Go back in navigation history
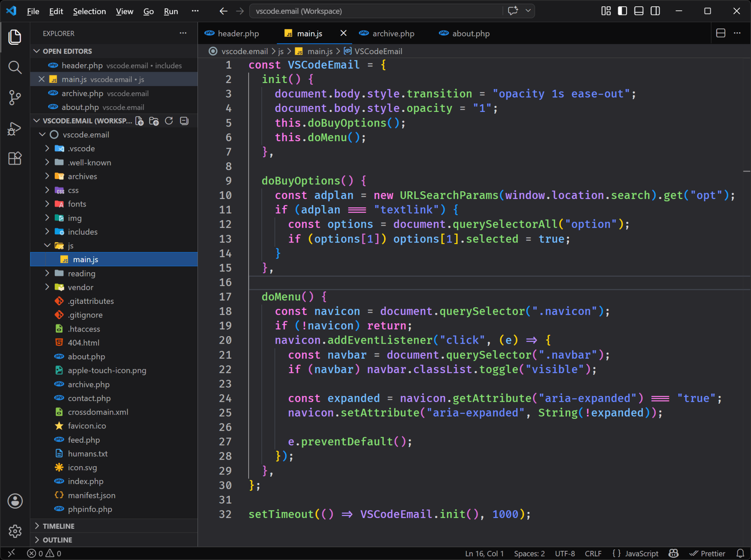Screen dimensions: 751x560 [x=223, y=11]
